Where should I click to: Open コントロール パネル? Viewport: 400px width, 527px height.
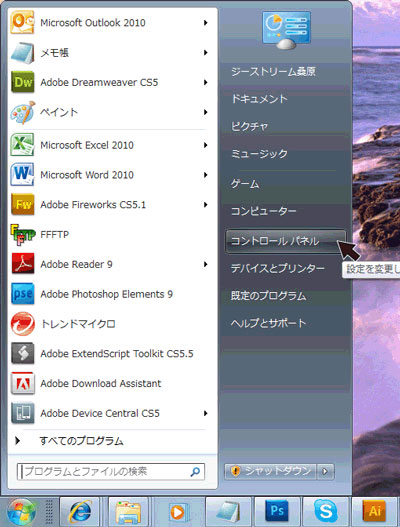pyautogui.click(x=286, y=241)
